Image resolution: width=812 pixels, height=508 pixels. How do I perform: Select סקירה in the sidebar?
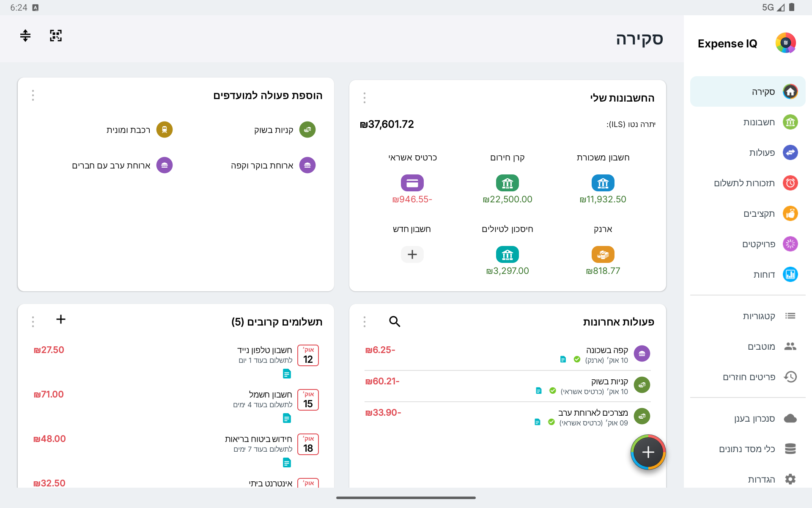[748, 91]
